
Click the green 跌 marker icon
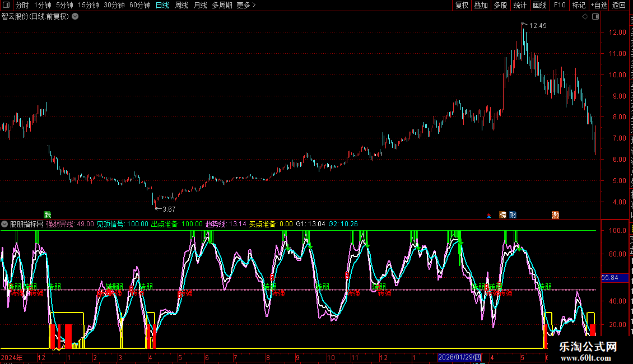pyautogui.click(x=48, y=214)
